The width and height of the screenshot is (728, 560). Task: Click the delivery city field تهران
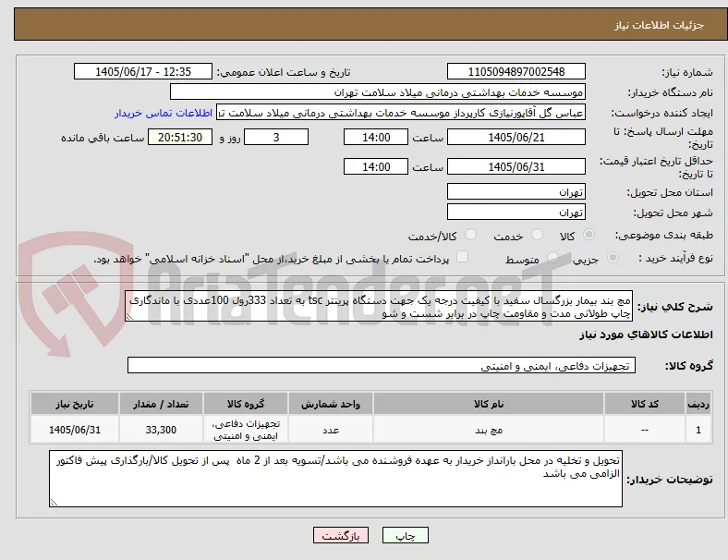(x=516, y=212)
